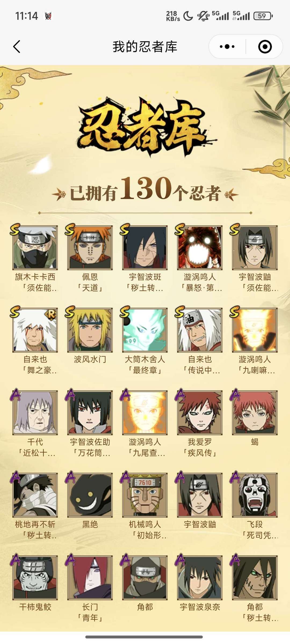Open the 机械鸣人 ninja avatar
This screenshot has width=290, height=644.
click(145, 495)
